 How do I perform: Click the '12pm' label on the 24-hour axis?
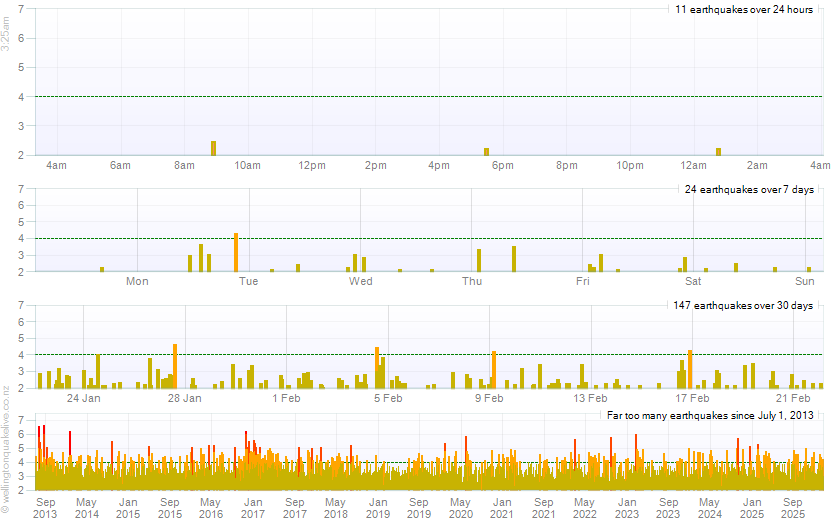click(x=312, y=165)
